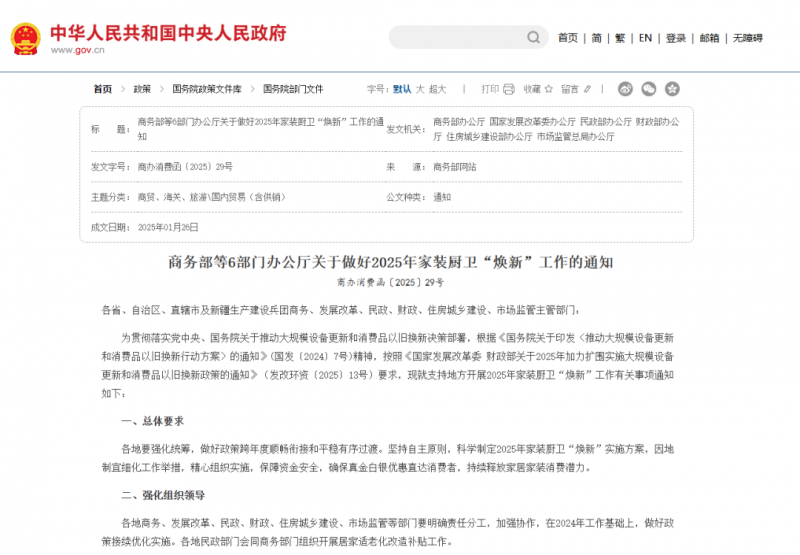
Task: Open the EN English version
Action: pyautogui.click(x=645, y=38)
